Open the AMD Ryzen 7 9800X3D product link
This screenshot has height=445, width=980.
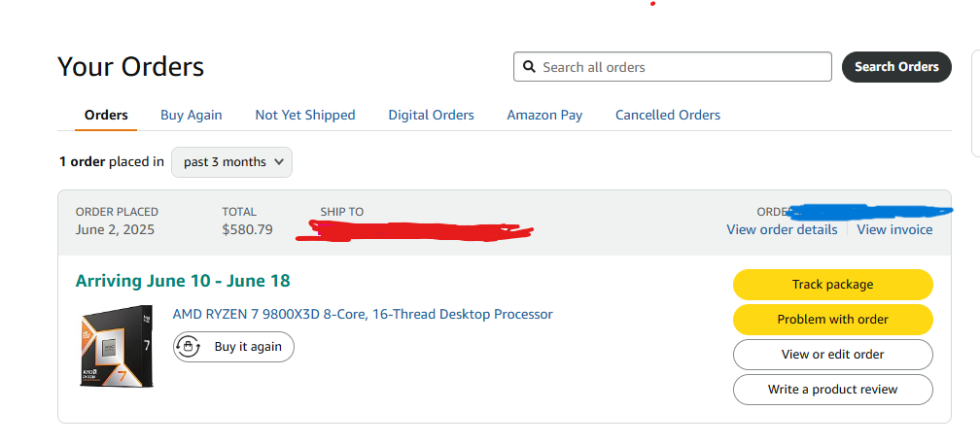[x=363, y=314]
